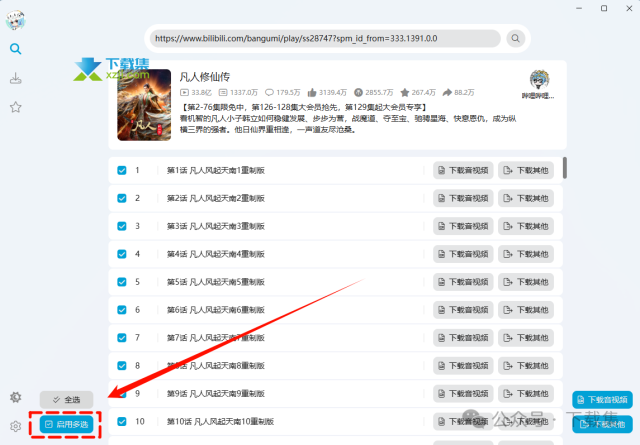640x445 pixels.
Task: Uncheck episode 2 checkbox
Action: (122, 198)
